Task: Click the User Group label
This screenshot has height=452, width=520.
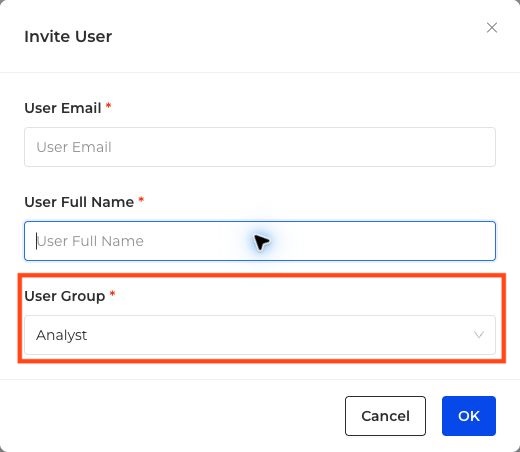Action: 65,296
